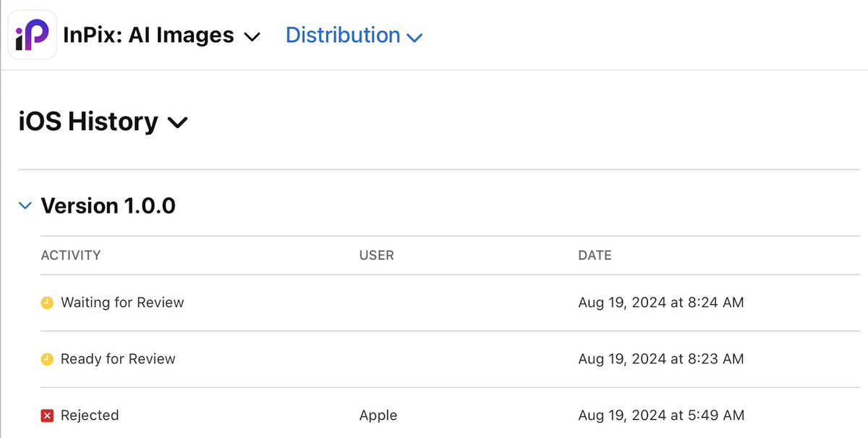Collapse the Version 1.0.0 section chevron
The width and height of the screenshot is (868, 438).
(x=25, y=206)
